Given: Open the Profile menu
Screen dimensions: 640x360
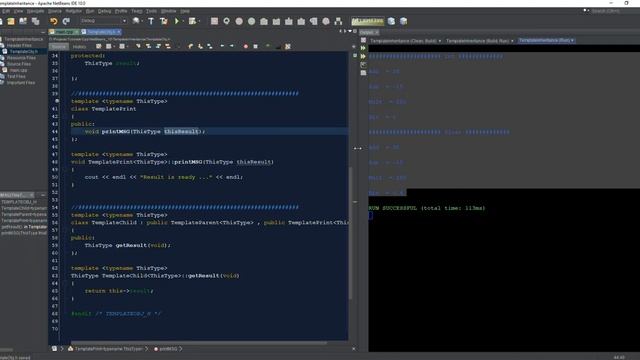Looking at the screenshot, I should (x=121, y=11).
